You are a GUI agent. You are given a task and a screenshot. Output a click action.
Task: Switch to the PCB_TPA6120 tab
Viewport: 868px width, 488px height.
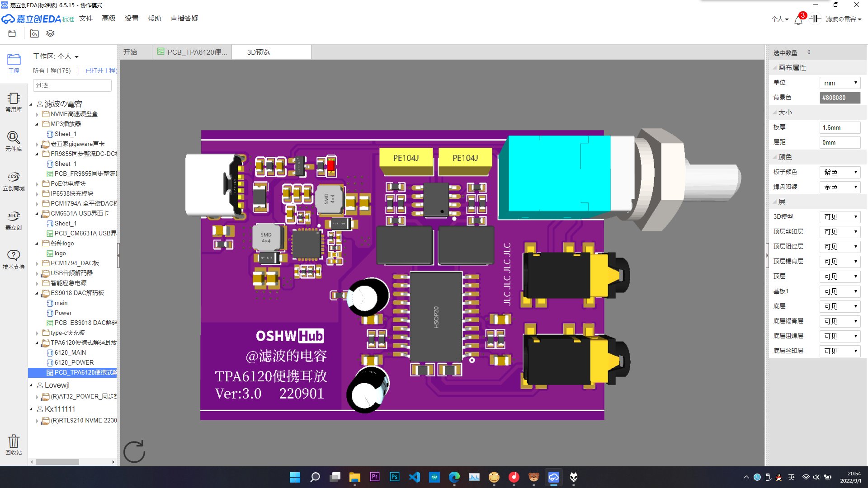[x=192, y=52]
